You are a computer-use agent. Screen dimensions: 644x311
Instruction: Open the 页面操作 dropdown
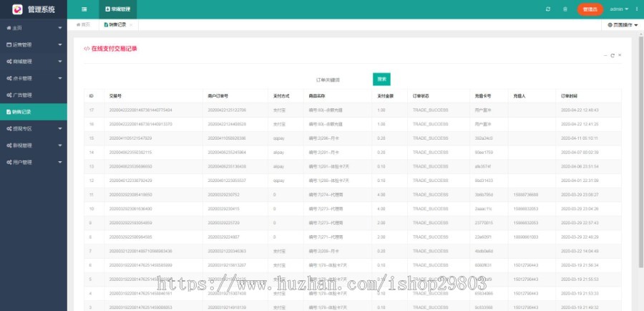point(623,24)
